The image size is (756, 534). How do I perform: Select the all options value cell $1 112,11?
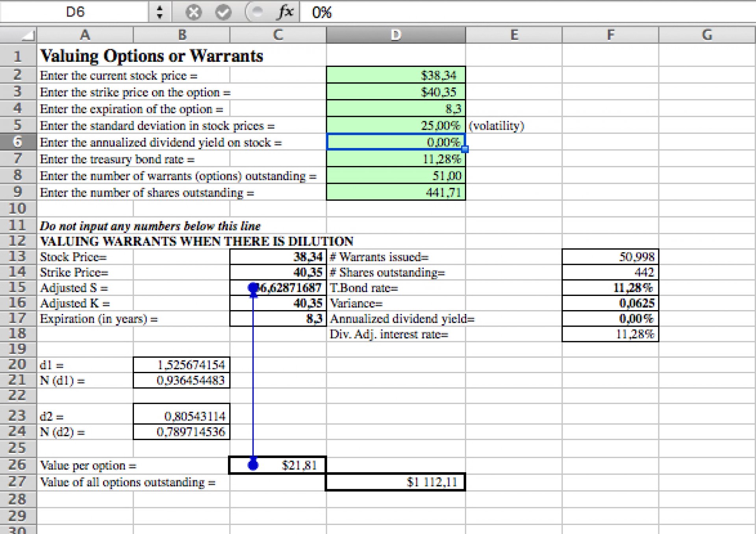395,482
